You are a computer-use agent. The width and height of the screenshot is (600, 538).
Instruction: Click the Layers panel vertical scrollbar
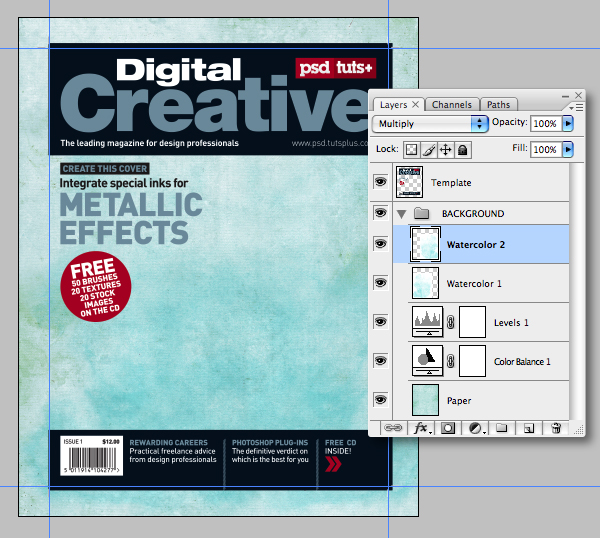577,292
